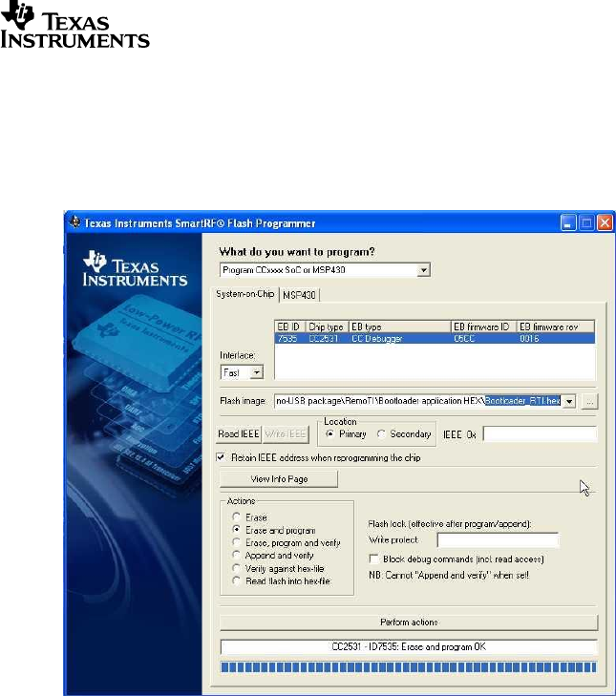
Task: Click Perform actions button
Action: [409, 622]
